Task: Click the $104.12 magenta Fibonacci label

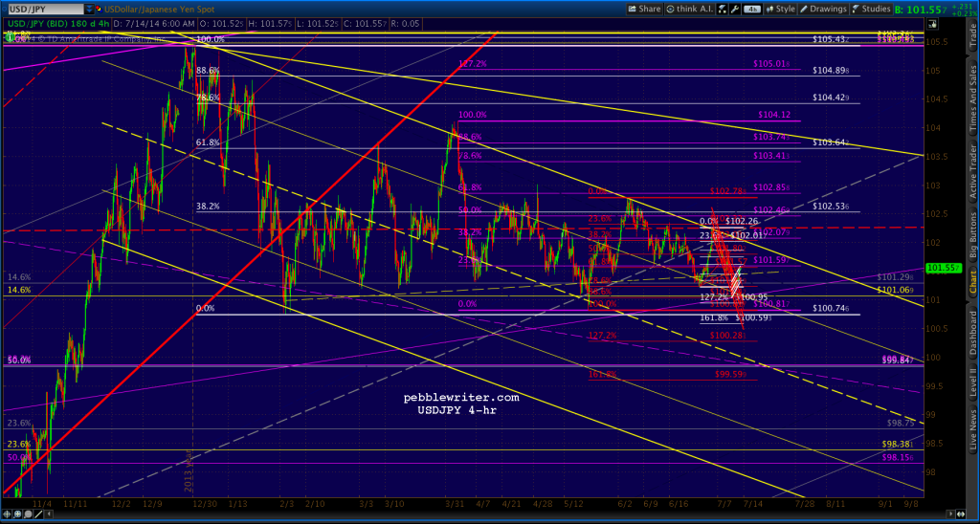Action: pos(774,115)
